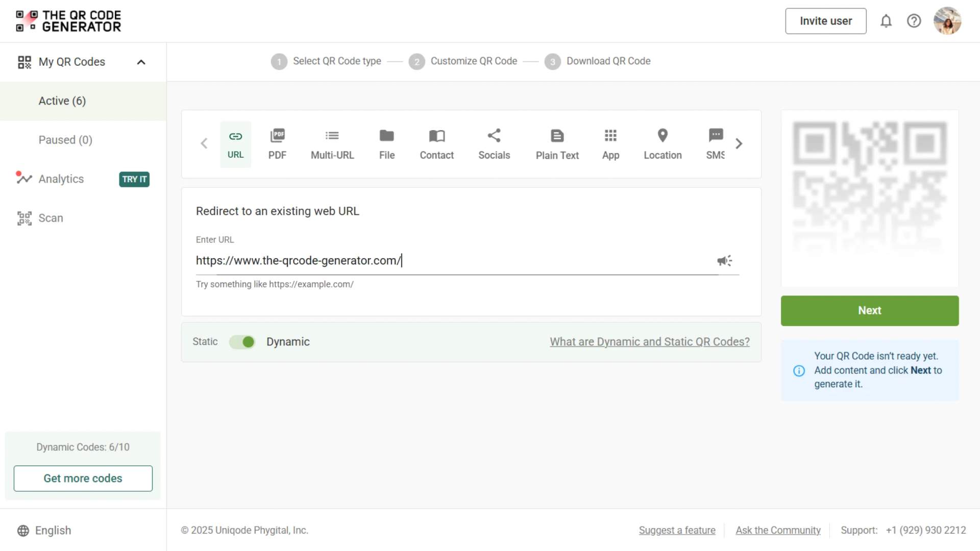980x551 pixels.
Task: Click the Analytics chart icon
Action: click(x=24, y=178)
